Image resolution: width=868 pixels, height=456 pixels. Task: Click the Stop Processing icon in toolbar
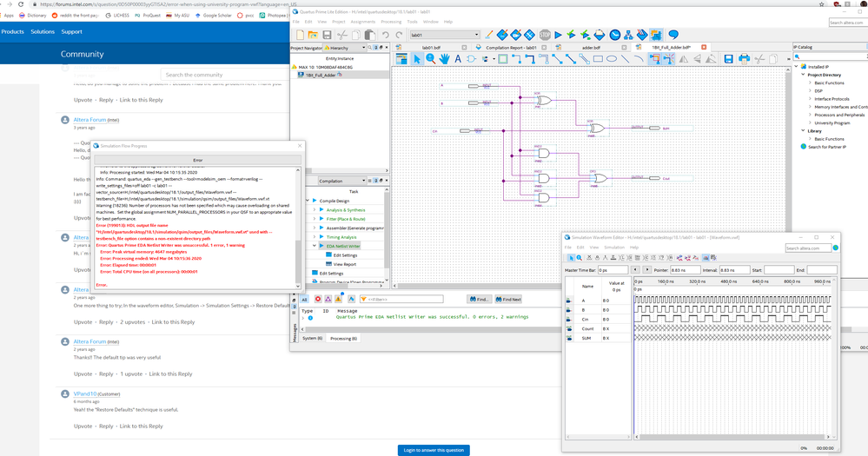[545, 36]
